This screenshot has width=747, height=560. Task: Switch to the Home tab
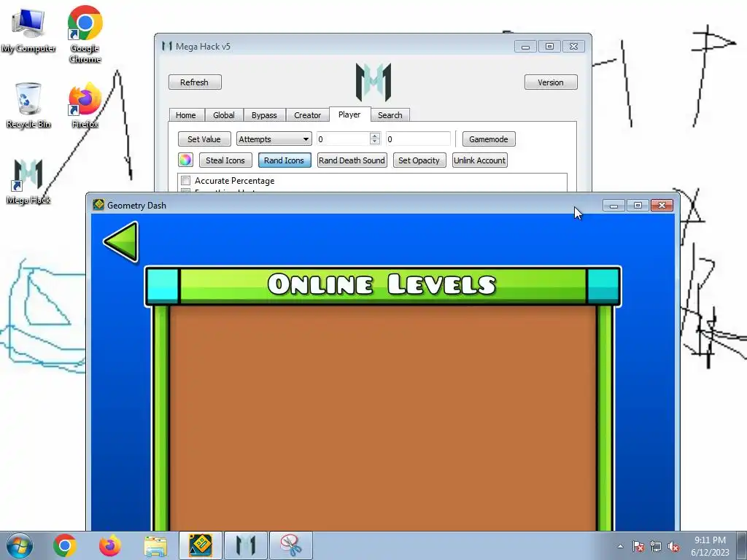(x=186, y=115)
